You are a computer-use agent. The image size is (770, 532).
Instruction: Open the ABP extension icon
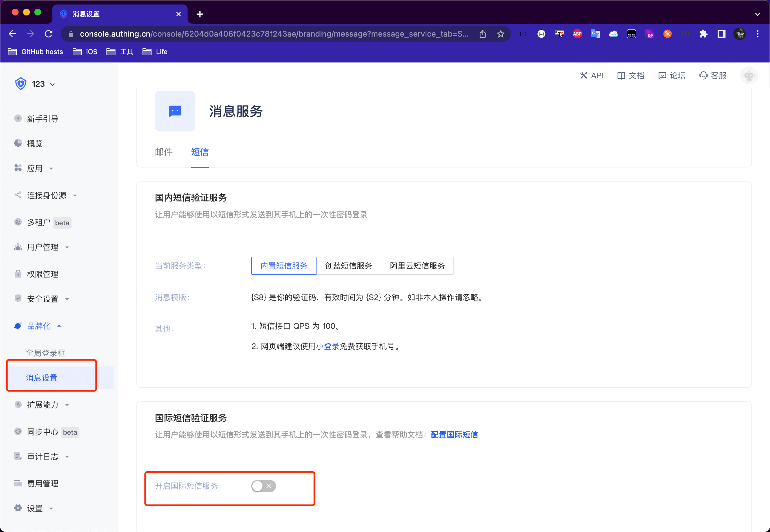click(577, 34)
